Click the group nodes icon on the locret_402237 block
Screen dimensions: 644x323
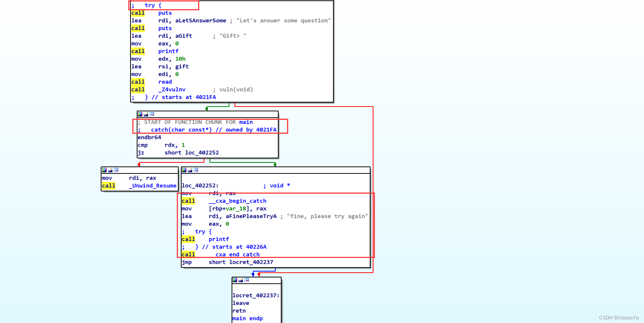[247, 280]
